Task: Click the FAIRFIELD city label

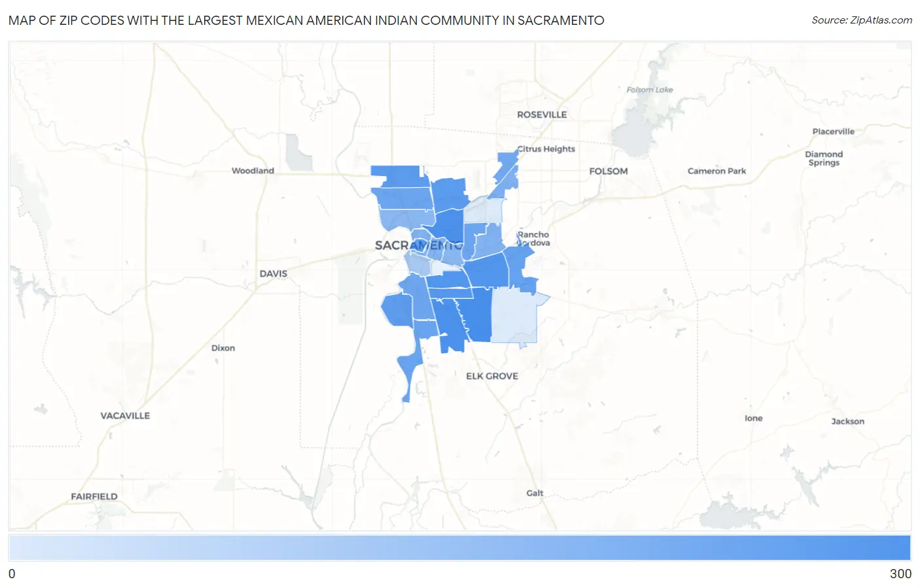Action: point(94,496)
